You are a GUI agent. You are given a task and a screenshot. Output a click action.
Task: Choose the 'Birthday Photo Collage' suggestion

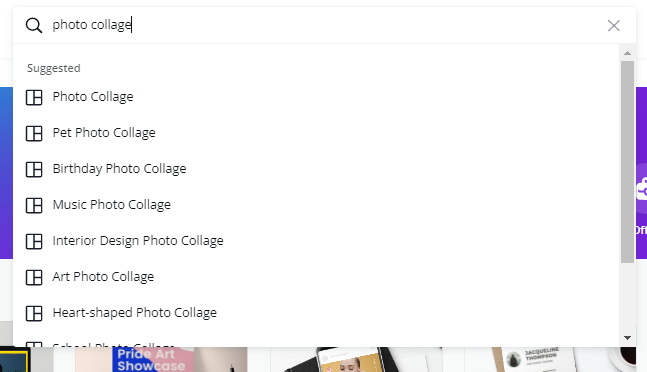coord(316,169)
